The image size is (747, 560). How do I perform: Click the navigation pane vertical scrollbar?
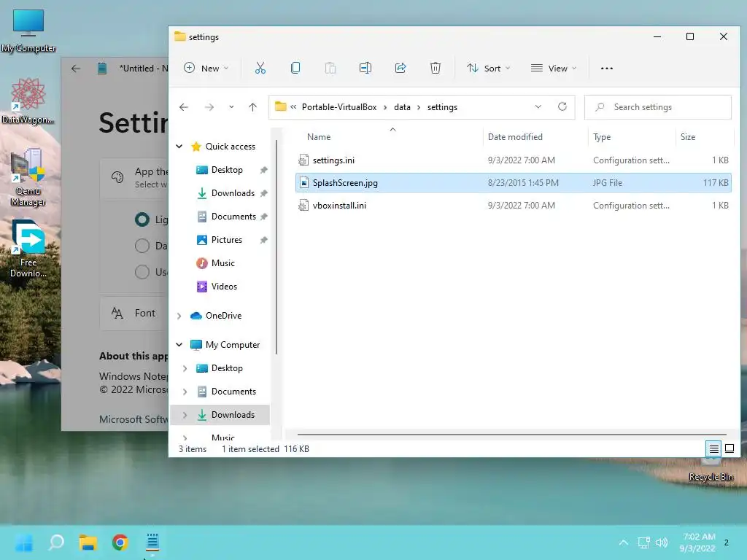click(x=276, y=246)
